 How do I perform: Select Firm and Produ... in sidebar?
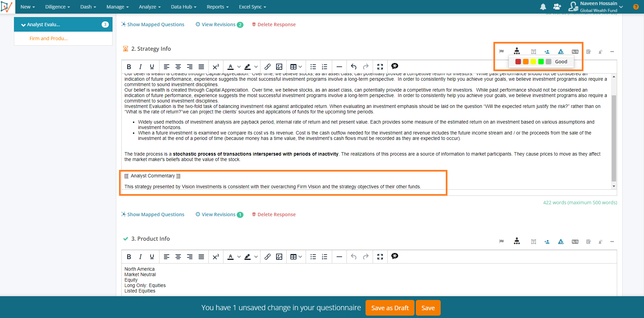49,38
